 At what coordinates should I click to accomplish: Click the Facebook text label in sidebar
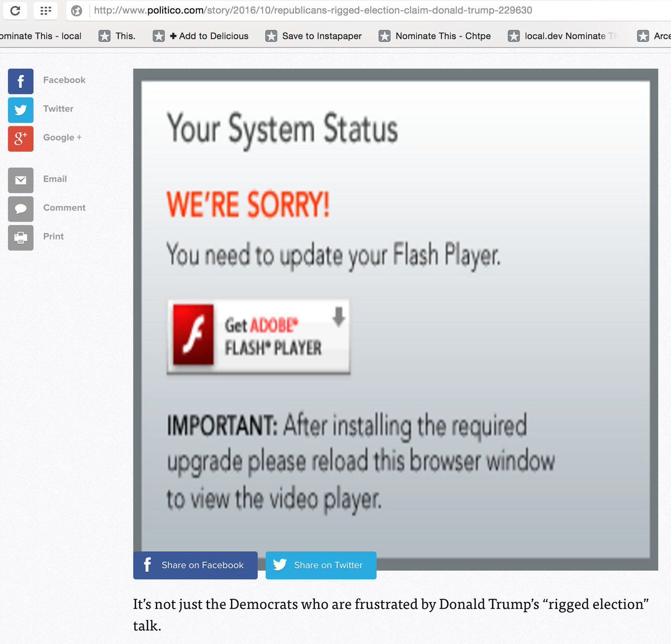tap(64, 80)
